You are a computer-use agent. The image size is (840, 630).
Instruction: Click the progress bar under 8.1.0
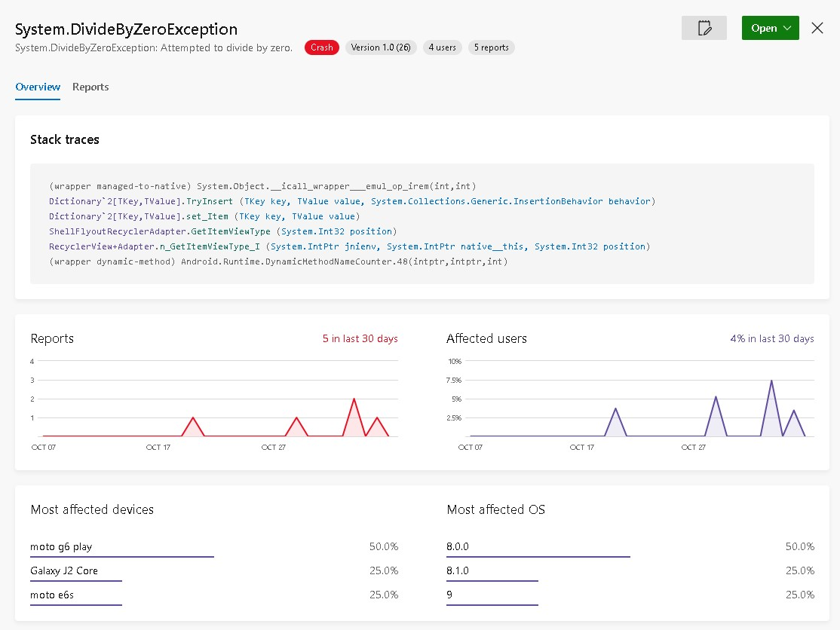pos(492,581)
